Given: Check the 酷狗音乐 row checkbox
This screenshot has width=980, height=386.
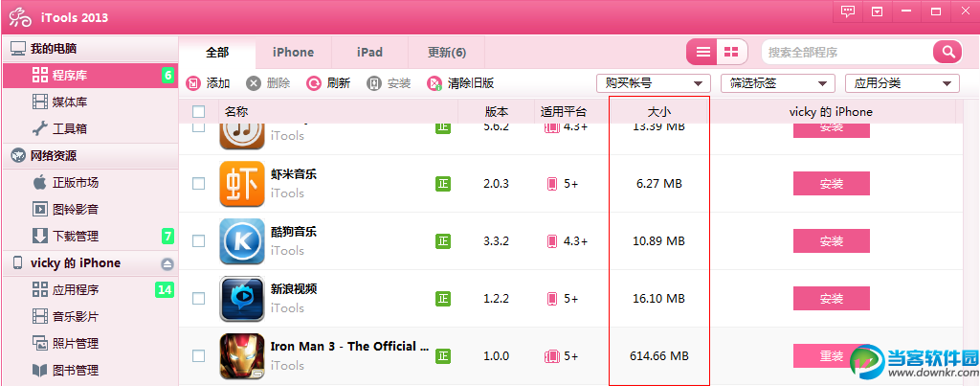Looking at the screenshot, I should pyautogui.click(x=199, y=240).
